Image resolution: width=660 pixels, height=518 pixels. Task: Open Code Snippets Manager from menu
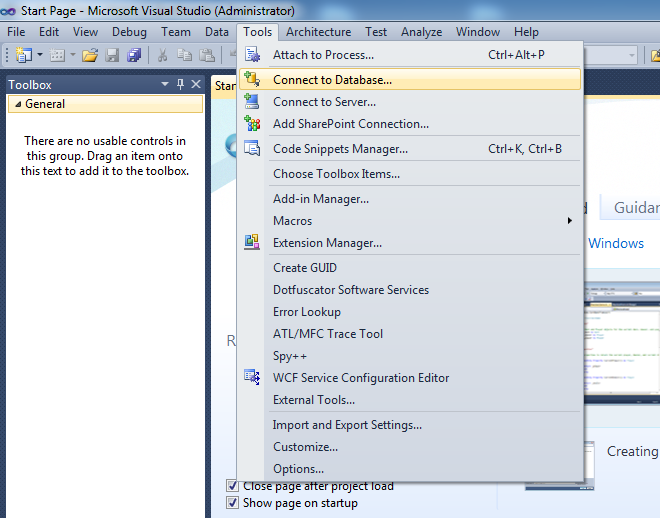[x=410, y=149]
